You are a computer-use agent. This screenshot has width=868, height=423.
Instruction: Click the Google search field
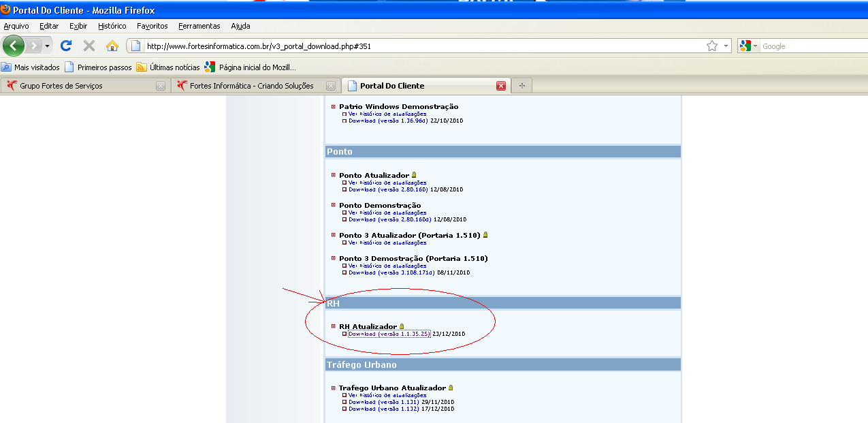[x=814, y=46]
